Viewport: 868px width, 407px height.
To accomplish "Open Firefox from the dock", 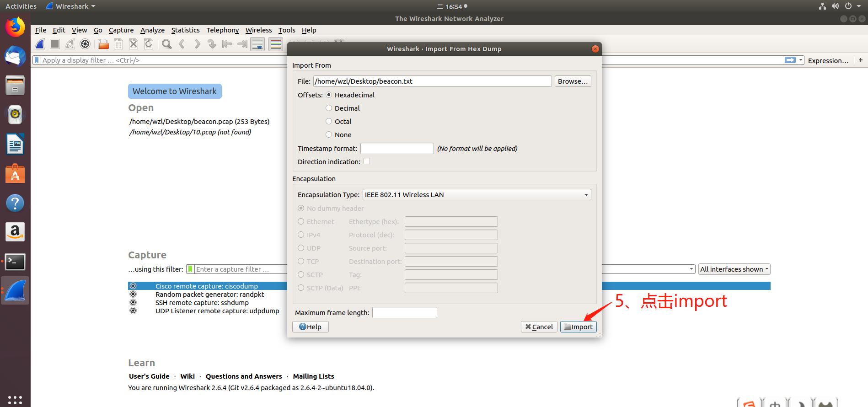I will click(x=15, y=27).
